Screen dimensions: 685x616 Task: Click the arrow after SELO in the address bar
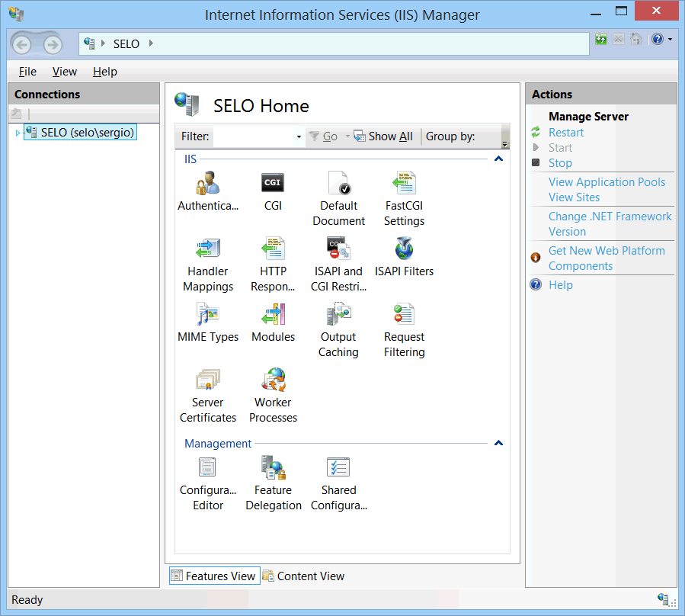click(151, 43)
